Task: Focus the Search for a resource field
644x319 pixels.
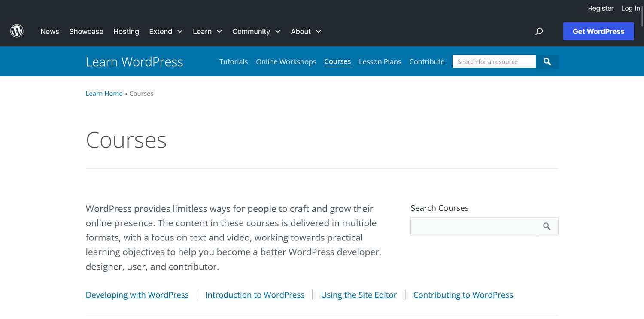Action: pos(494,62)
